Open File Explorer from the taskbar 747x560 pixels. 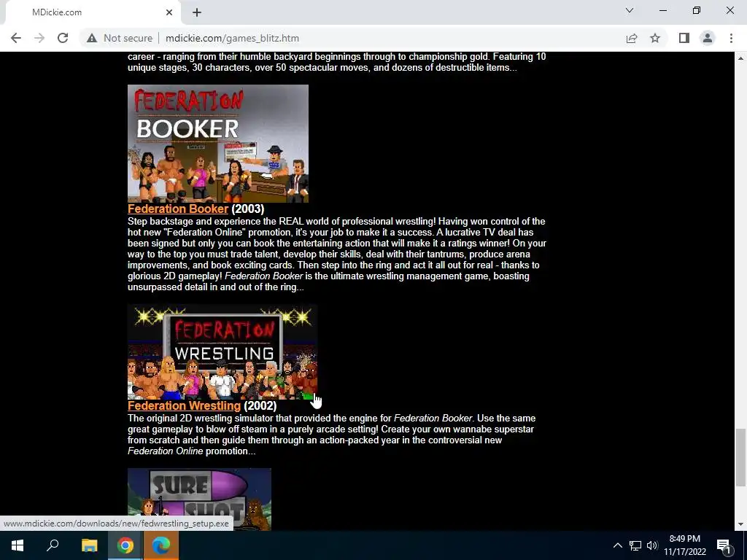pyautogui.click(x=89, y=545)
